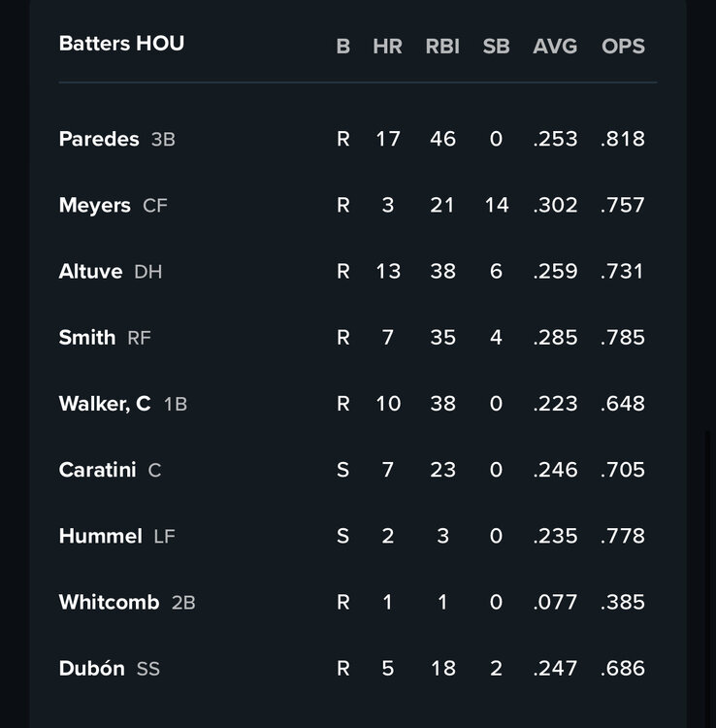Click the SB column header
The width and height of the screenshot is (716, 728).
(x=496, y=46)
